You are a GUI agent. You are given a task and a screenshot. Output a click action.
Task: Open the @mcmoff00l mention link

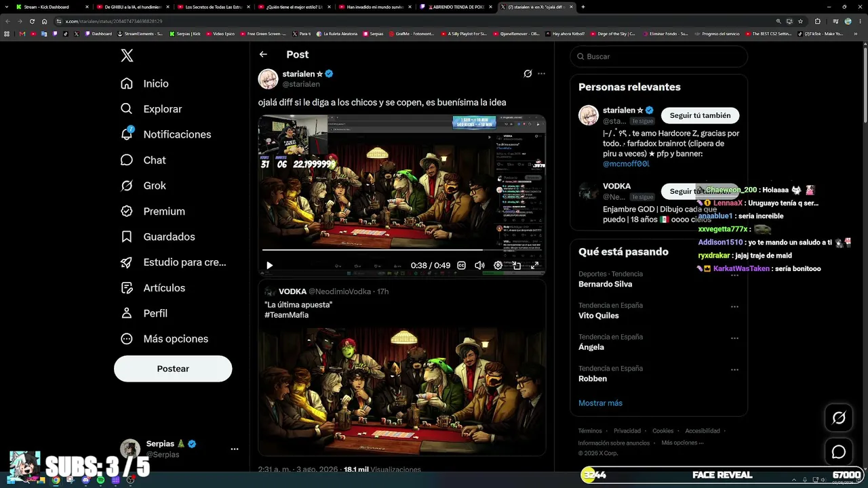(x=626, y=164)
